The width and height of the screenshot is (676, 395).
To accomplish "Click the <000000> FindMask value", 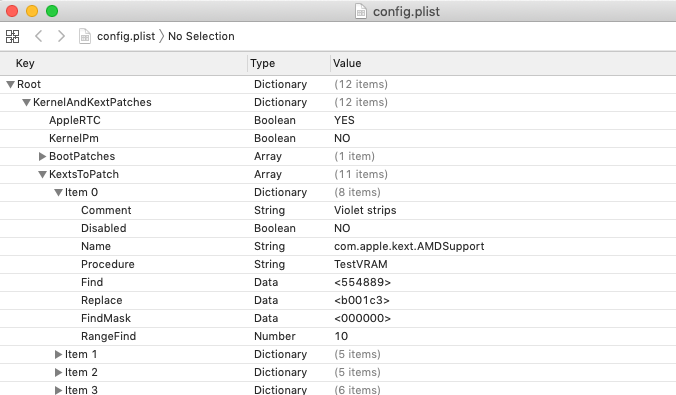I will point(362,318).
